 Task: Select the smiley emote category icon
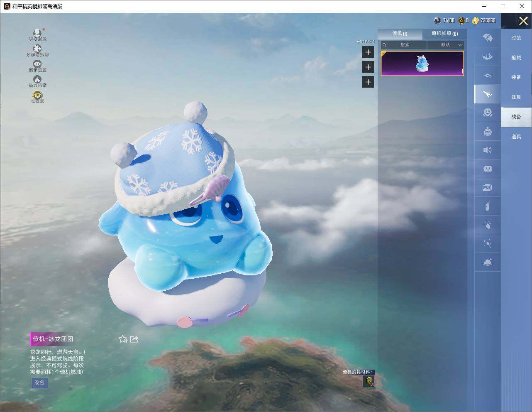click(488, 113)
